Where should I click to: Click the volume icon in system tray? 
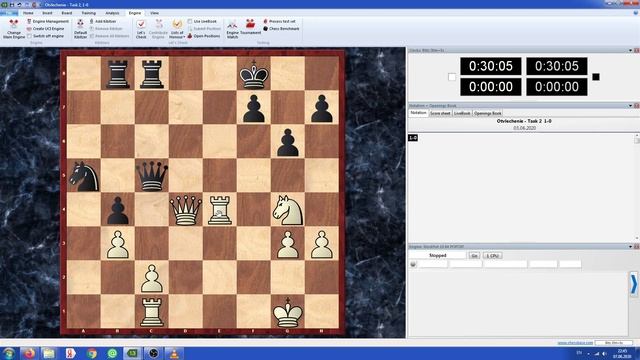click(605, 353)
